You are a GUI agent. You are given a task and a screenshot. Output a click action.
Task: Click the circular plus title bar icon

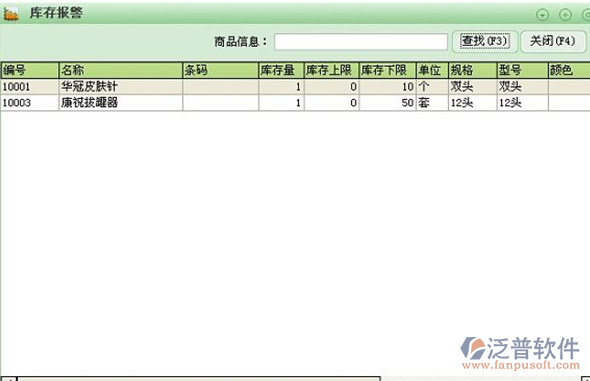[x=565, y=15]
